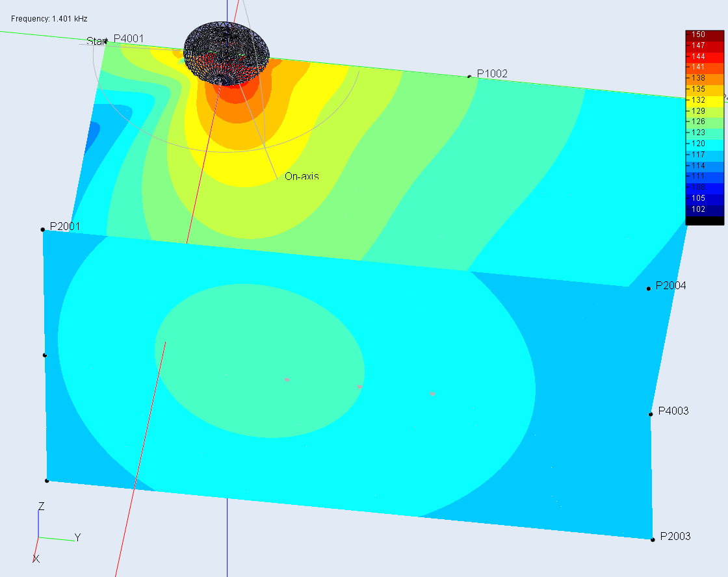The width and height of the screenshot is (728, 577).
Task: Select the point marker beside P2003
Action: click(x=653, y=539)
